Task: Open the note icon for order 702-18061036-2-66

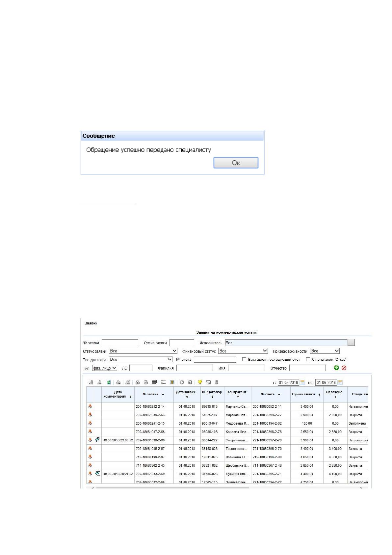Action: [x=98, y=440]
